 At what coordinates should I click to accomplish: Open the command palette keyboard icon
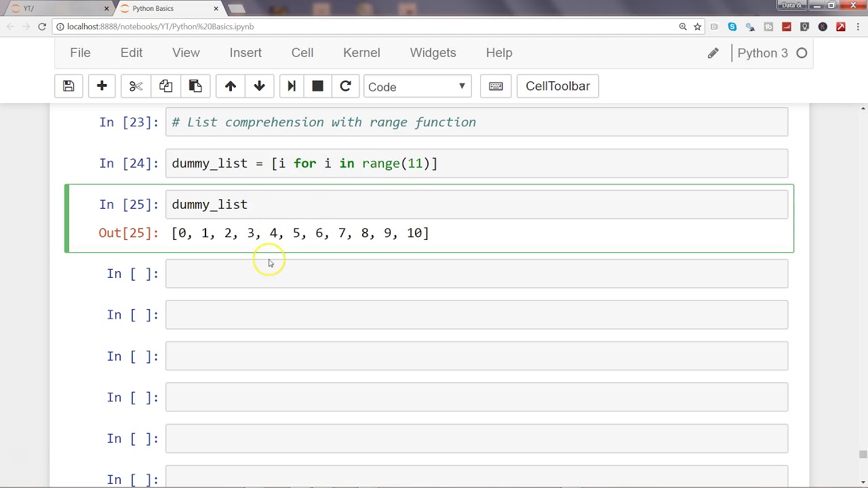[x=496, y=86]
